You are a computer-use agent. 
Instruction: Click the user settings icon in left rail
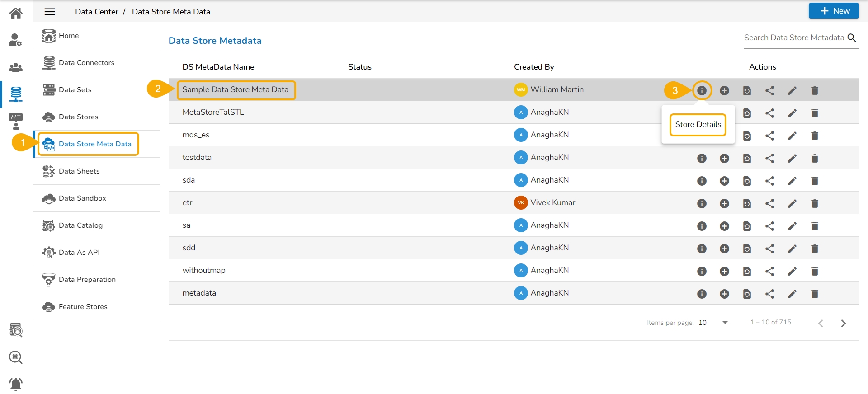pyautogui.click(x=16, y=40)
